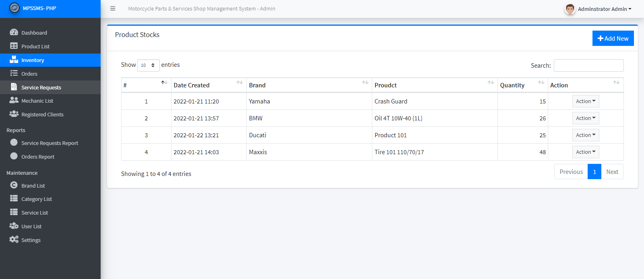Click date 2022-01-21 11:20
The image size is (644, 279).
[196, 101]
